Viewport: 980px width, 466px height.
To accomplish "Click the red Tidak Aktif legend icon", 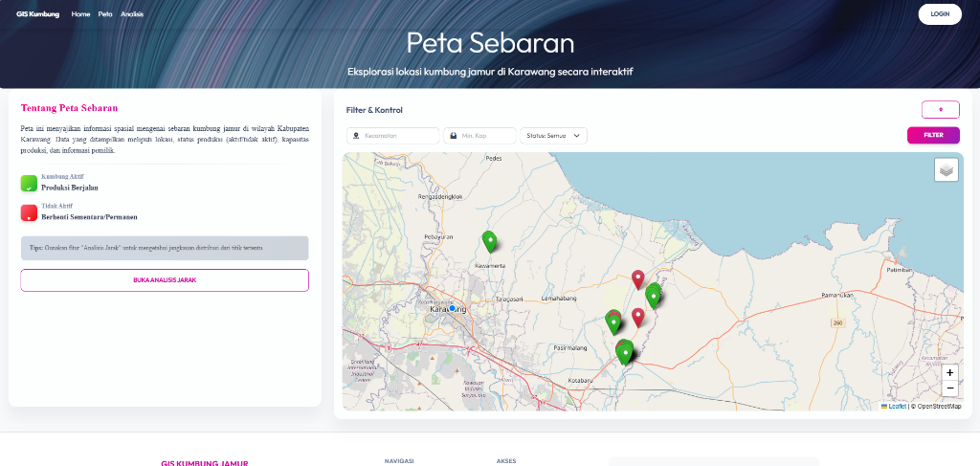I will point(29,213).
